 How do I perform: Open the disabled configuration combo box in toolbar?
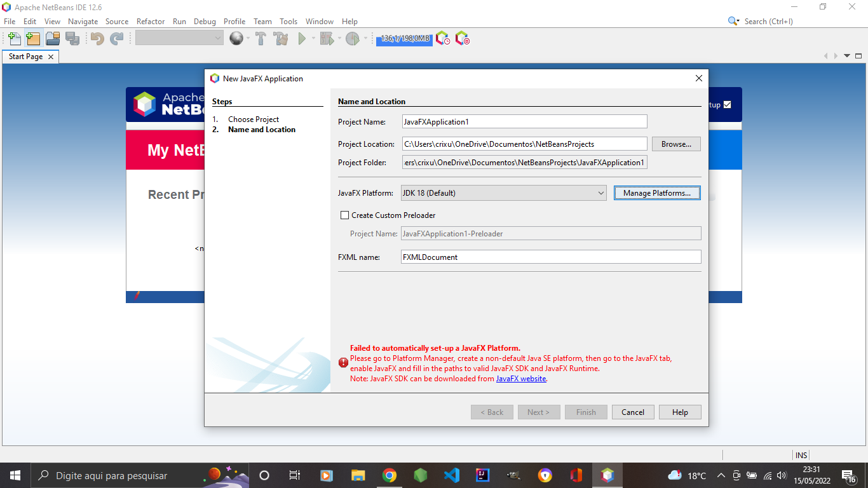coord(179,38)
